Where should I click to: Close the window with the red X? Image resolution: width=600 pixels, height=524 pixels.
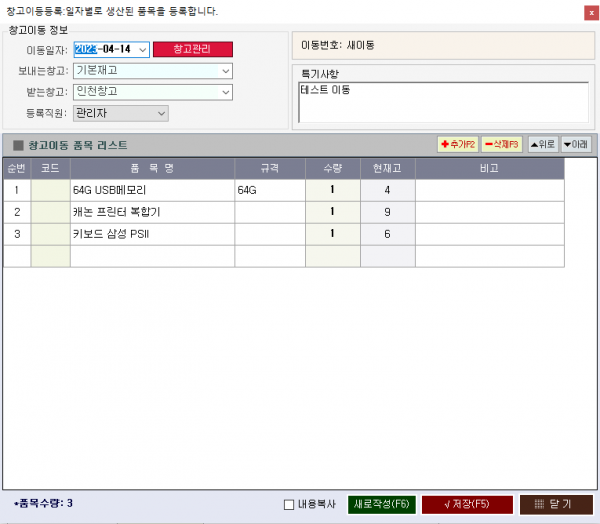(x=589, y=12)
